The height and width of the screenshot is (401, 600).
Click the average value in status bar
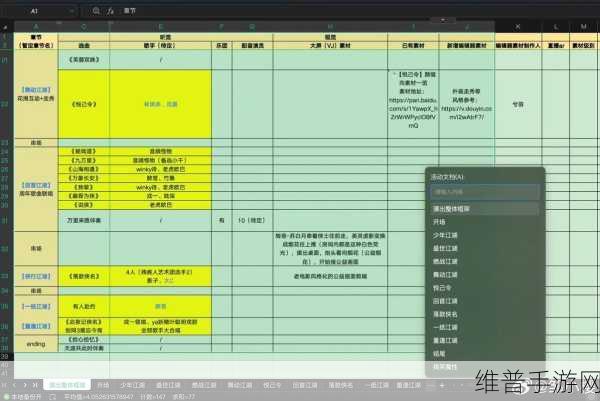tap(98, 397)
